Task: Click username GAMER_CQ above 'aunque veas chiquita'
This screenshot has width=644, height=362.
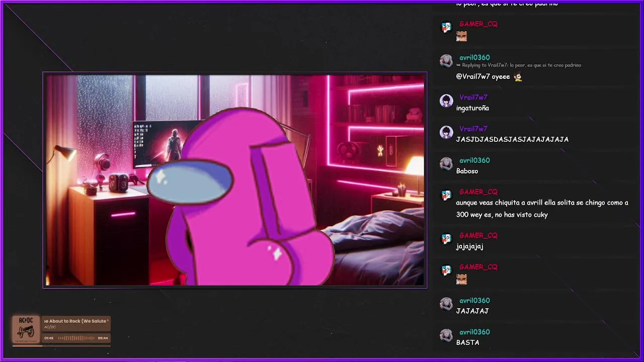Action: coord(478,192)
